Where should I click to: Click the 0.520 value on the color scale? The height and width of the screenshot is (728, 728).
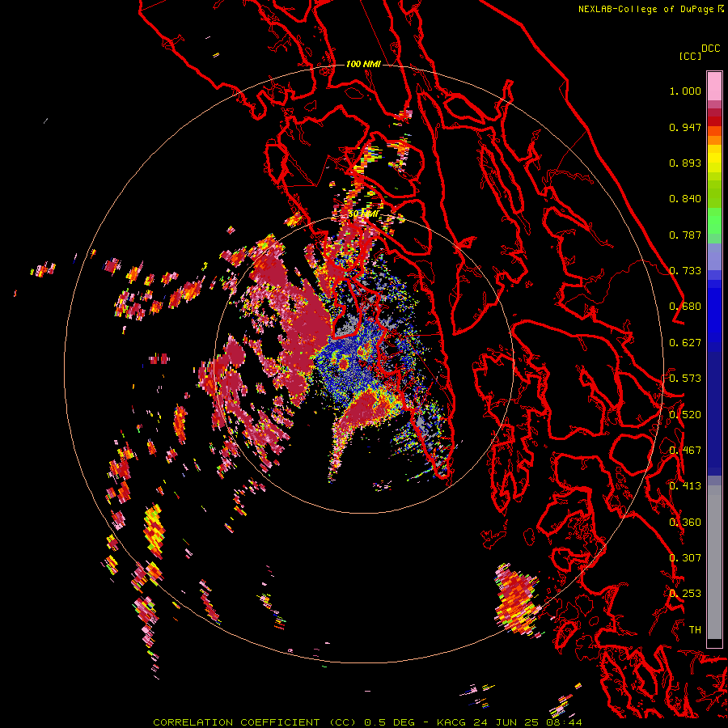[x=685, y=415]
